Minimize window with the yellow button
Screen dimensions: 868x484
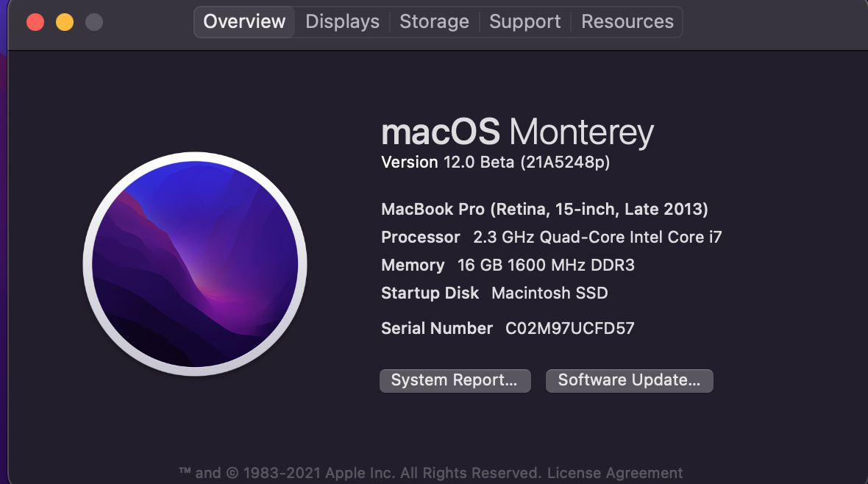click(65, 22)
